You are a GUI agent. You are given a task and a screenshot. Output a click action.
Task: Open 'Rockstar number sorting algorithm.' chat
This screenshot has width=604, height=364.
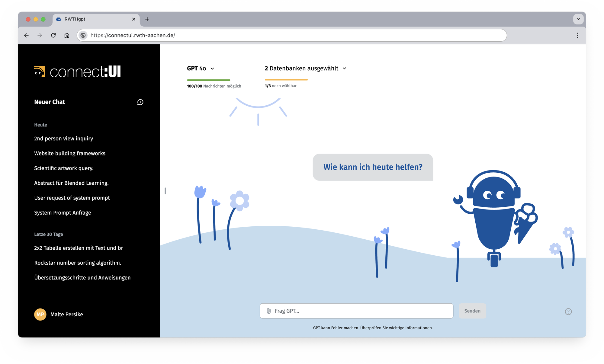[x=77, y=263]
